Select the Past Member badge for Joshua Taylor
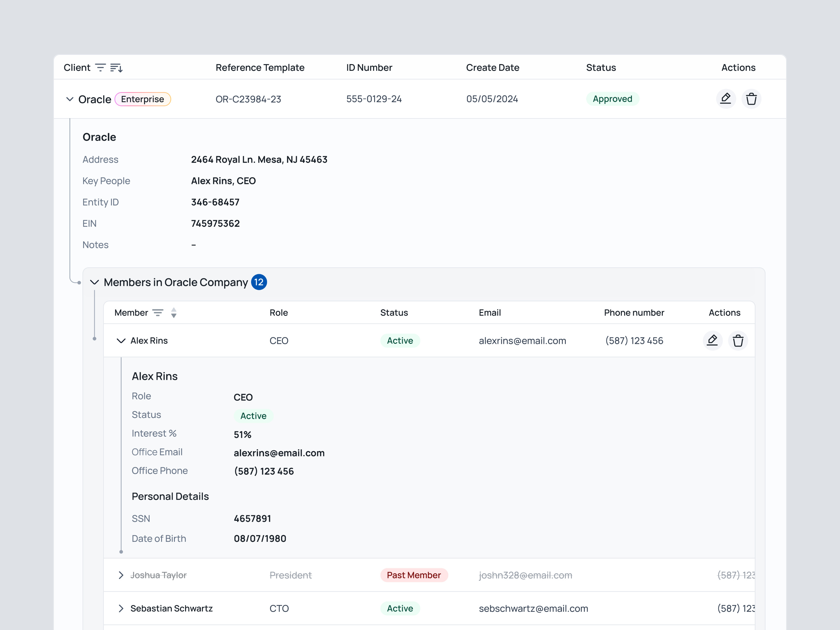The height and width of the screenshot is (630, 840). [x=414, y=575]
